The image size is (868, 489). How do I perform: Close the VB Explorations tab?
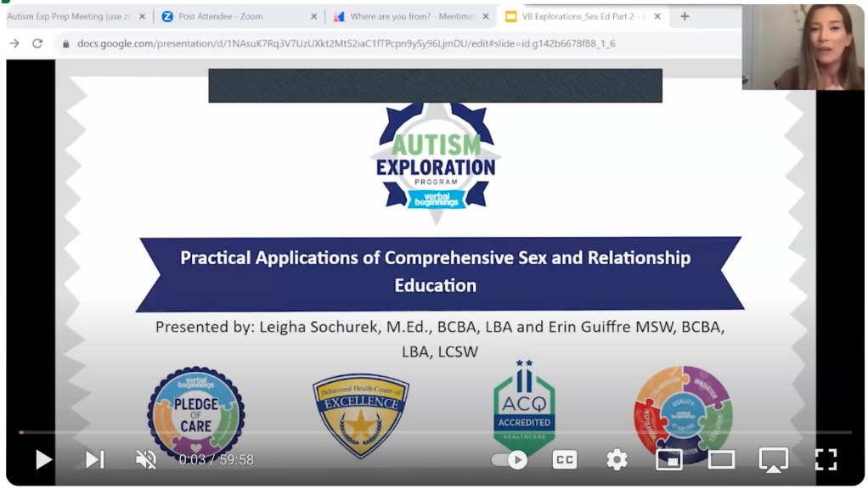(x=657, y=17)
